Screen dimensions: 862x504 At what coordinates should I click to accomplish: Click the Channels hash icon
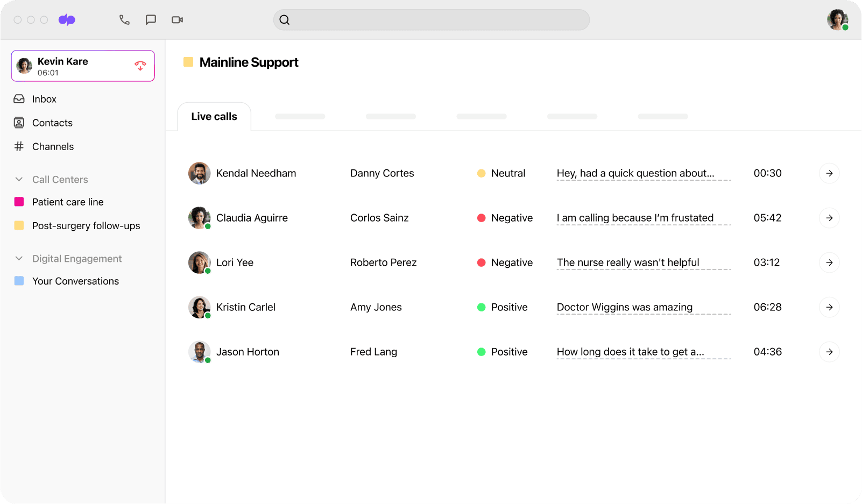[x=19, y=146]
